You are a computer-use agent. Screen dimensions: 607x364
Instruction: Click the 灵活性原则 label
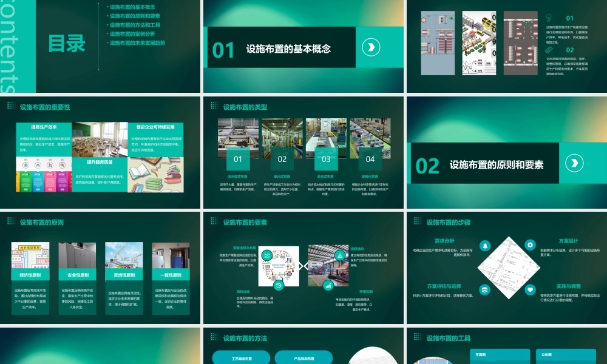click(124, 275)
